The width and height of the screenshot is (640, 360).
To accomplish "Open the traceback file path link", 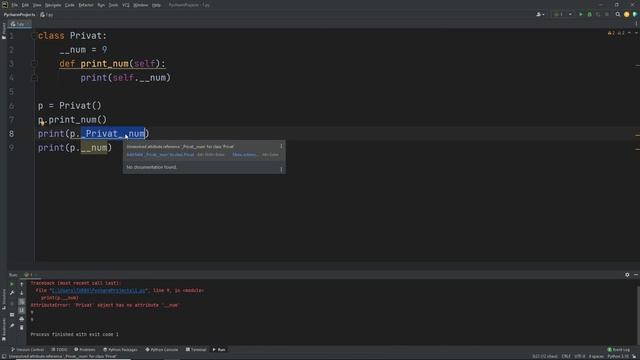I will pyautogui.click(x=98, y=291).
